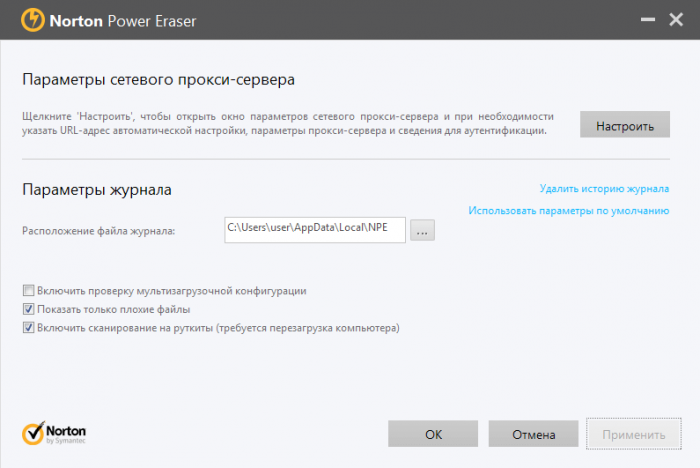Screen dimensions: 700x468
Task: Open the browse dialog with the ... button
Action: click(x=422, y=230)
